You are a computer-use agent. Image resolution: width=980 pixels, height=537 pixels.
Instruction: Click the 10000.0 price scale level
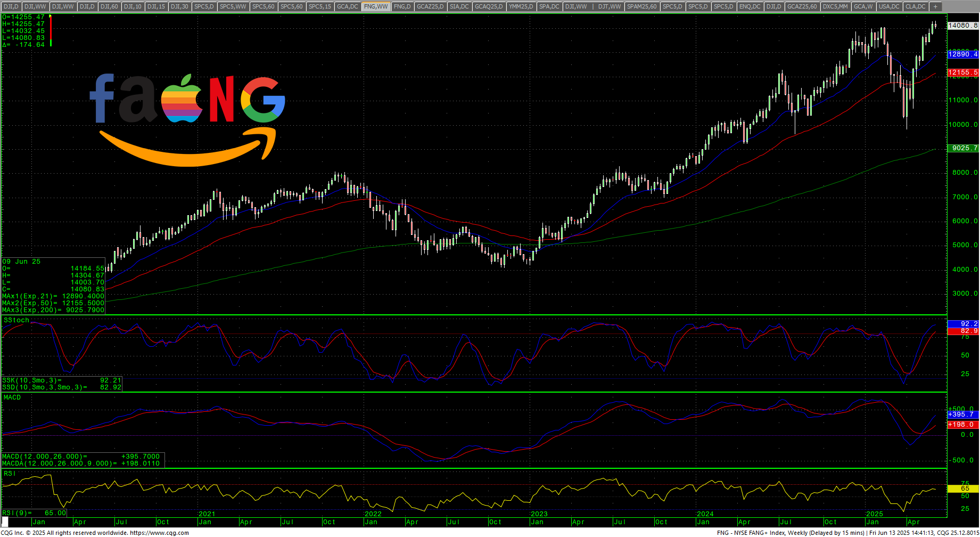(963, 125)
